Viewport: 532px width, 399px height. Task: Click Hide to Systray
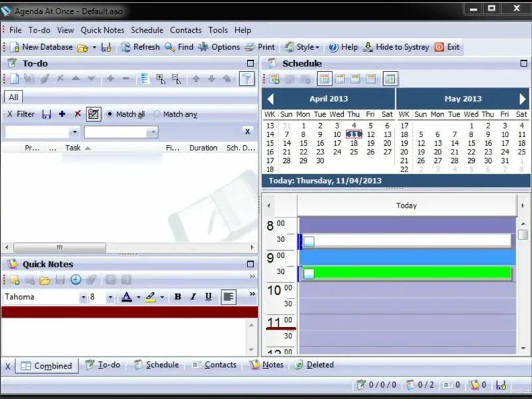396,47
